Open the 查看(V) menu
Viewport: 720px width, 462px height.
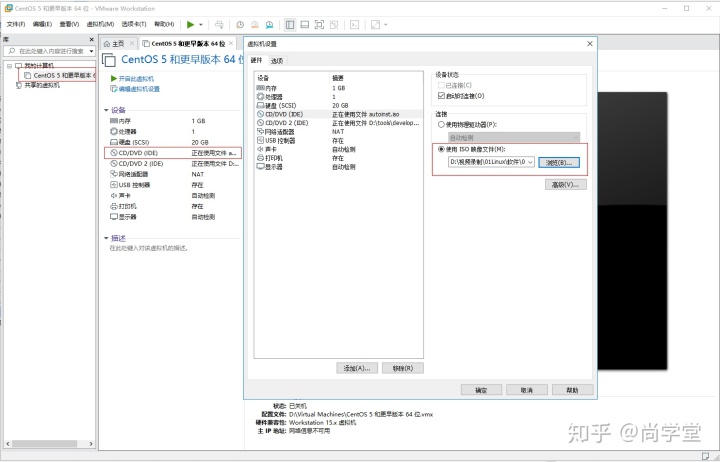[69, 24]
